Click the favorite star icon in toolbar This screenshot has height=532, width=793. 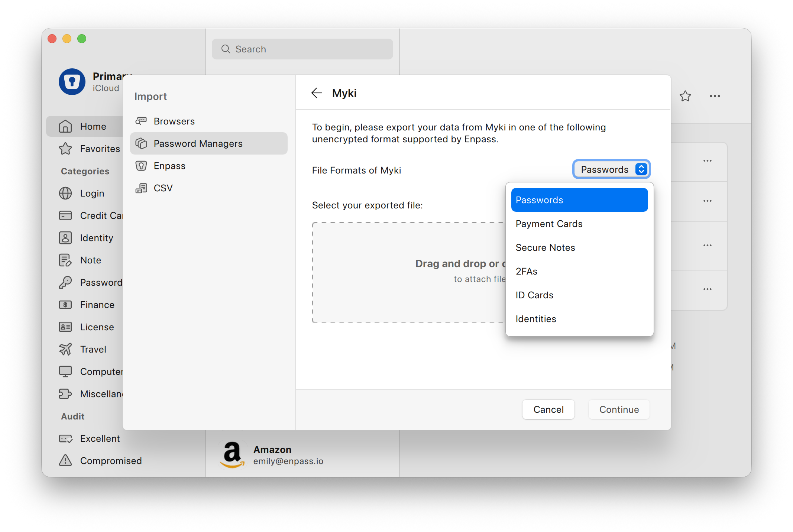(x=685, y=96)
